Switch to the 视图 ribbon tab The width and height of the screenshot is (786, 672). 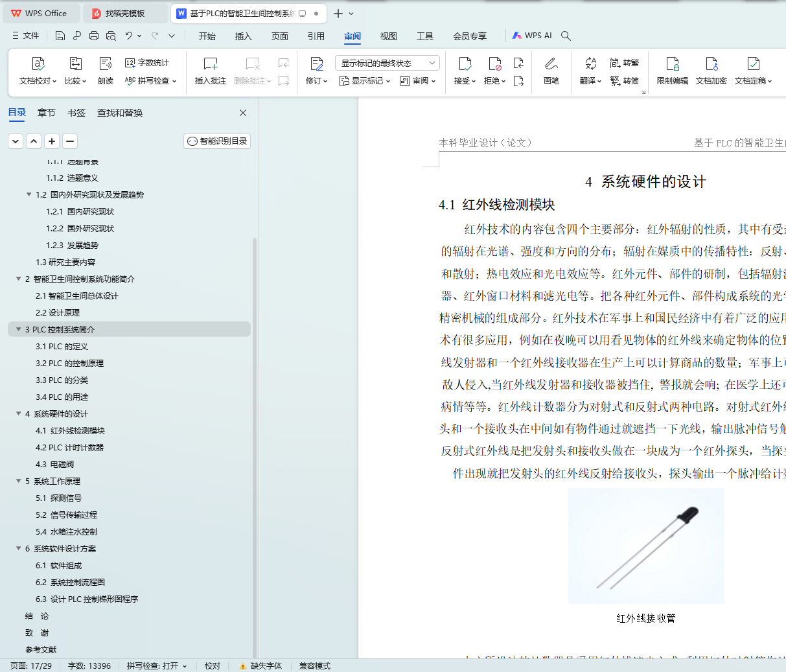tap(389, 36)
